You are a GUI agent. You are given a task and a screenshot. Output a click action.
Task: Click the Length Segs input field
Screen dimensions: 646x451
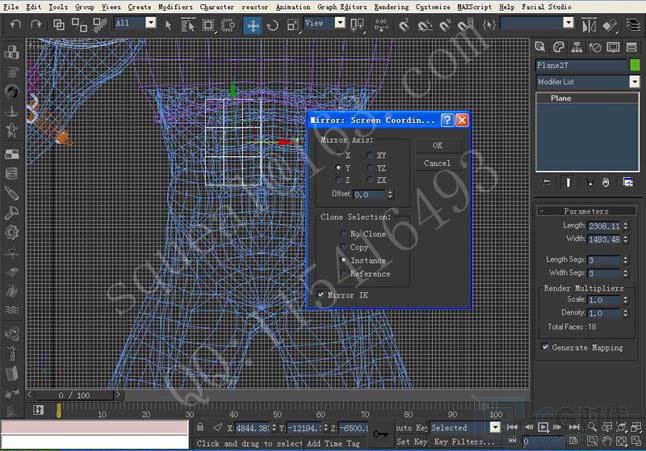coord(604,260)
